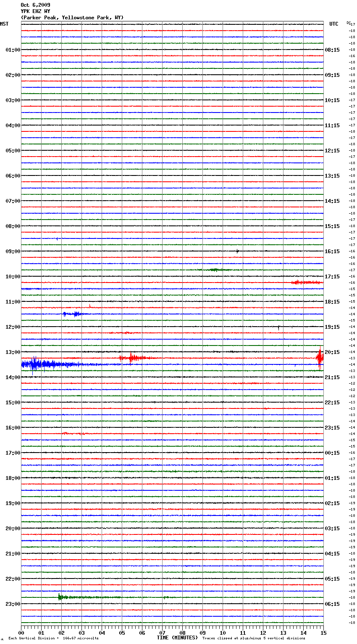The height and width of the screenshot is (644, 357).
Task: Click "(Parker Peak, Yellowstone Park, WY)" caption
Action: point(72,18)
